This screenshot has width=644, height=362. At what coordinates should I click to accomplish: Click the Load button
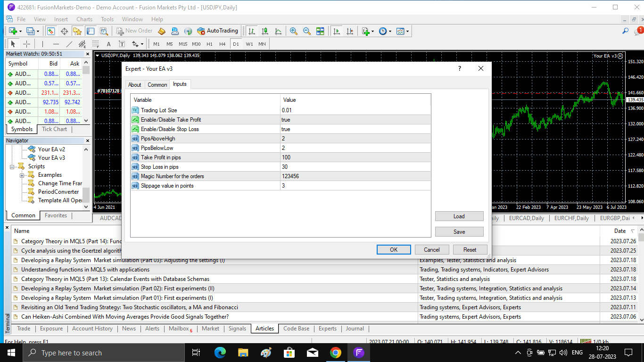coord(459,216)
